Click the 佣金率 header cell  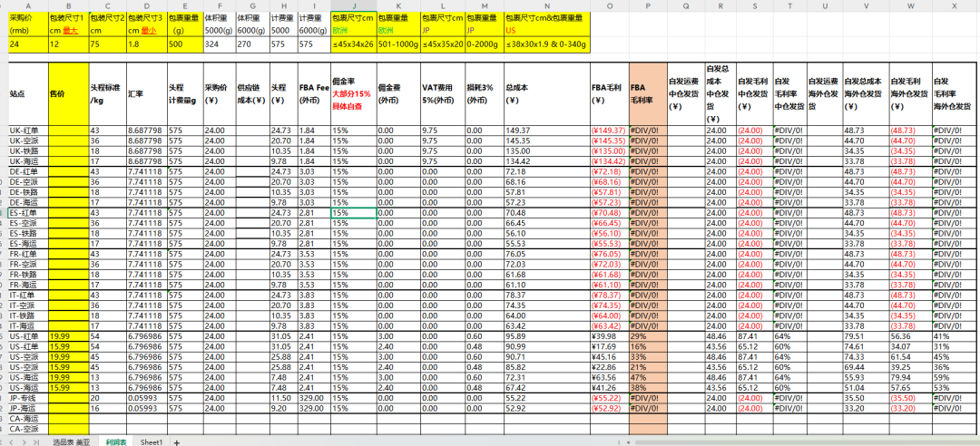pos(353,93)
